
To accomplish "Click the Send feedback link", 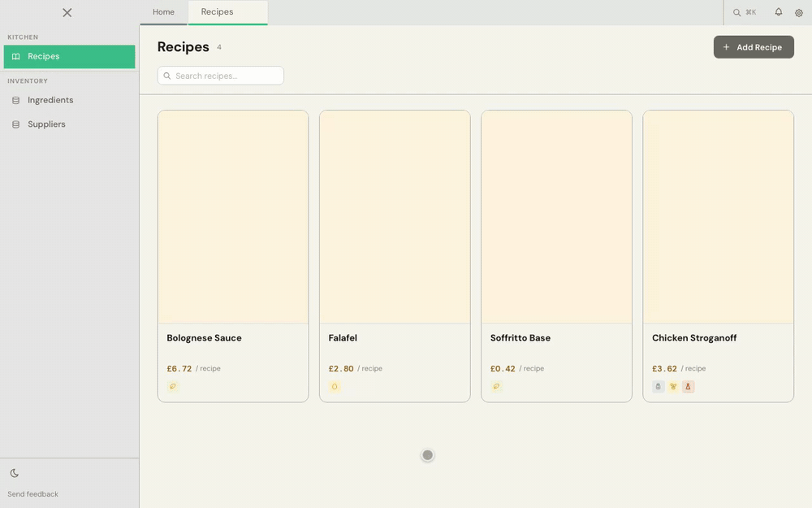I will click(x=32, y=494).
